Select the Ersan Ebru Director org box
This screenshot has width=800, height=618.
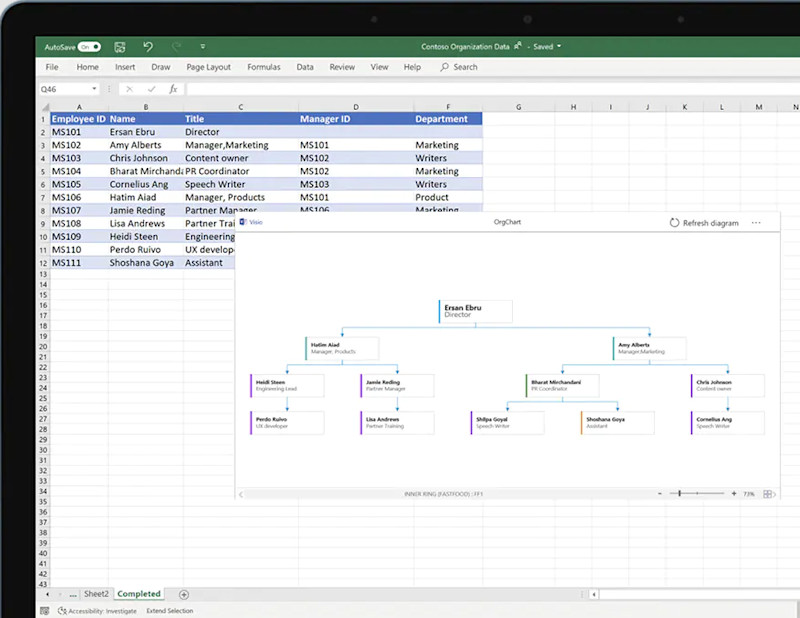(x=476, y=311)
